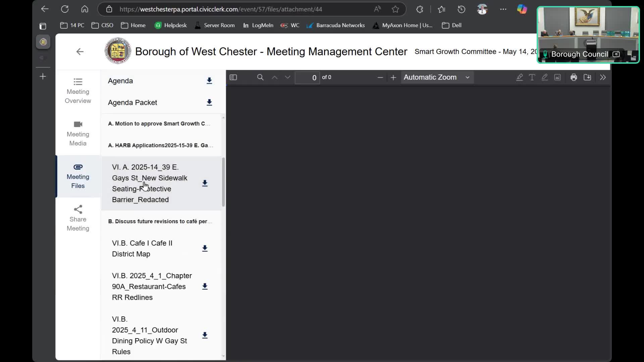The width and height of the screenshot is (644, 362).
Task: Select the add text annotation tool
Action: point(532,77)
